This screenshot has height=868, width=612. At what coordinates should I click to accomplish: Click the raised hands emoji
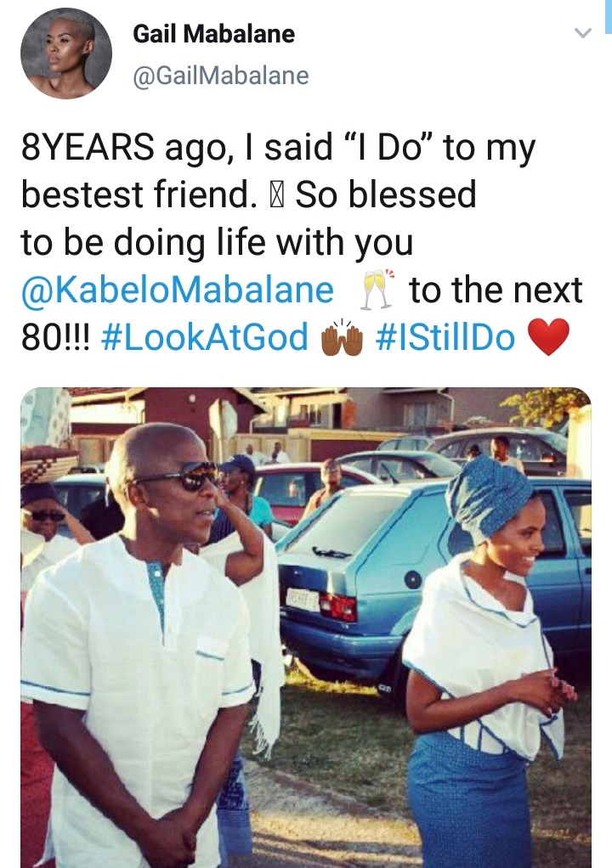(x=343, y=337)
